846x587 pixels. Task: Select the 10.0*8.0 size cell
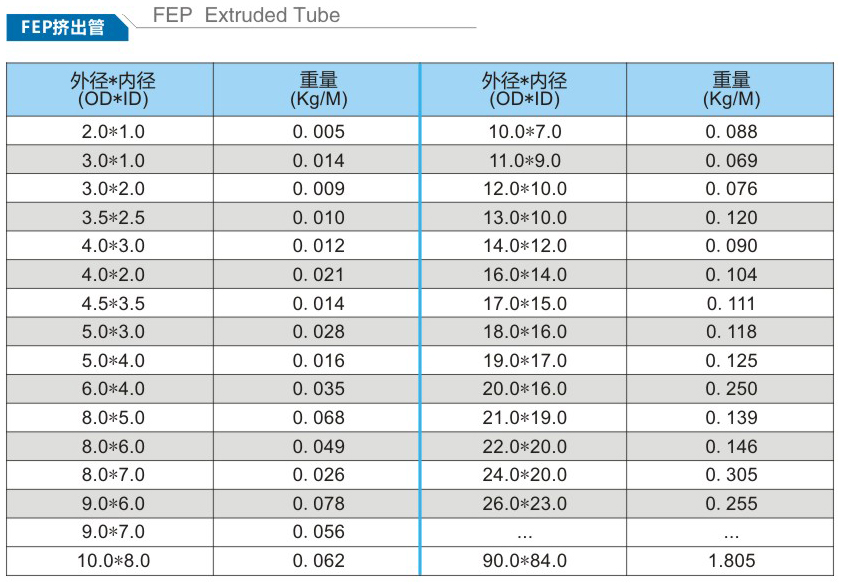click(x=113, y=562)
